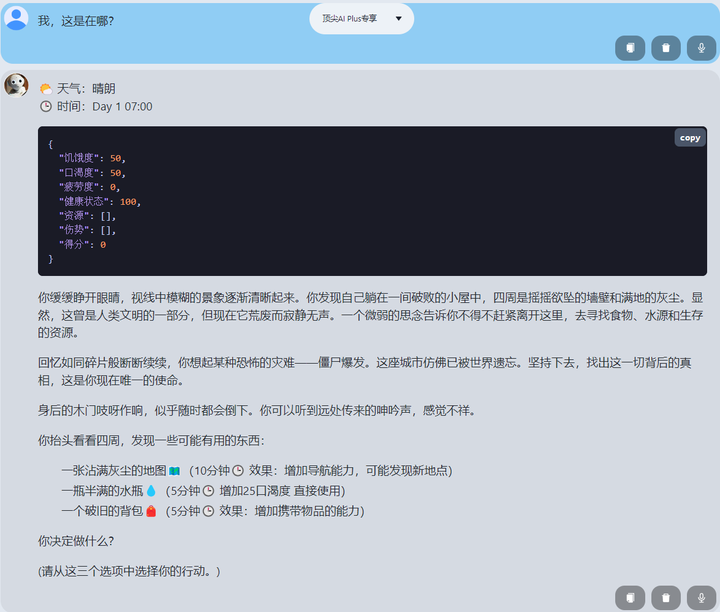Click text "效果: 增加导航能力"
The width and height of the screenshot is (720, 612).
(302, 471)
